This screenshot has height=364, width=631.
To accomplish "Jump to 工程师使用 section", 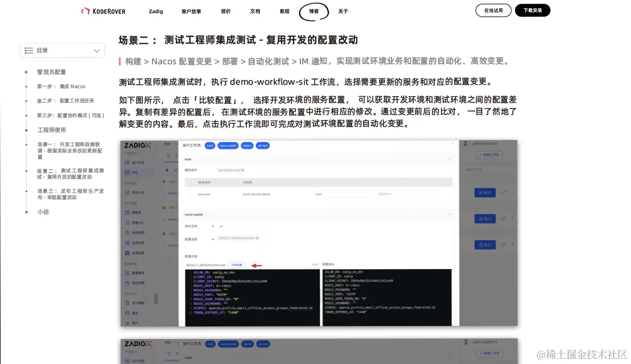I will coord(52,130).
